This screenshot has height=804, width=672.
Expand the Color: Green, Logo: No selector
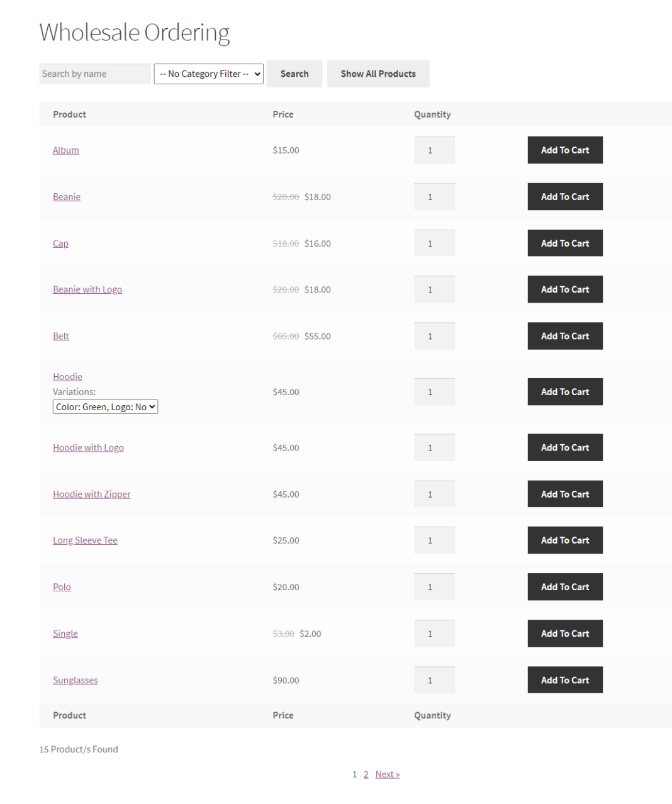(105, 406)
